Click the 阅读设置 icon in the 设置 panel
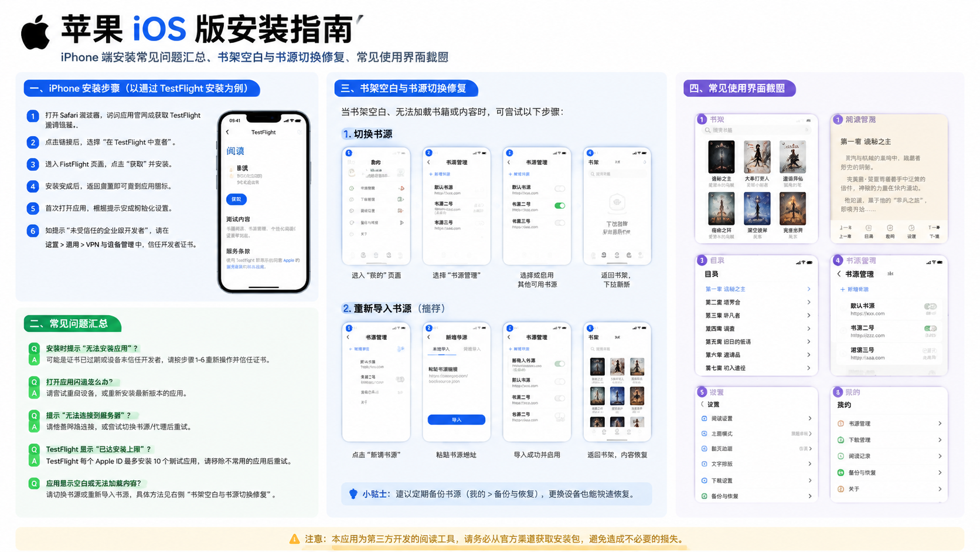The image size is (980, 552). pos(705,418)
